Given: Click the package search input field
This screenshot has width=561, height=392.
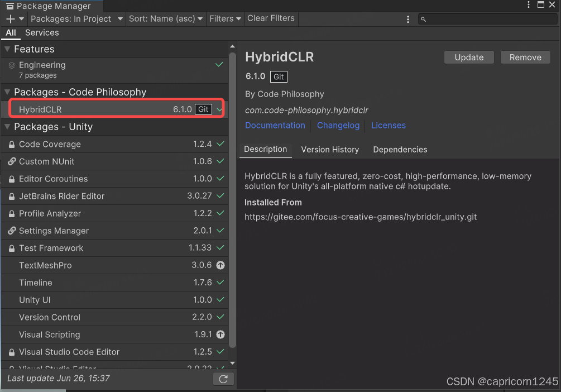Looking at the screenshot, I should pyautogui.click(x=488, y=19).
